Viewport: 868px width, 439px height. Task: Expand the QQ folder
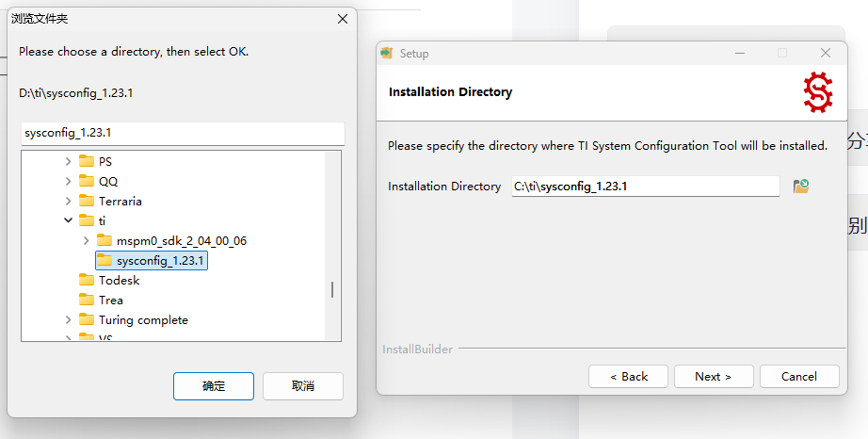point(68,181)
